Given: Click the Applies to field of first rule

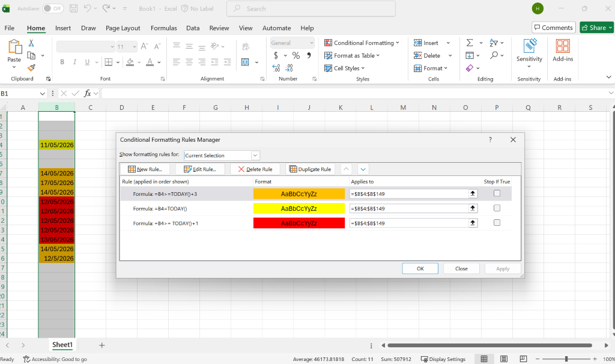Looking at the screenshot, I should (408, 194).
